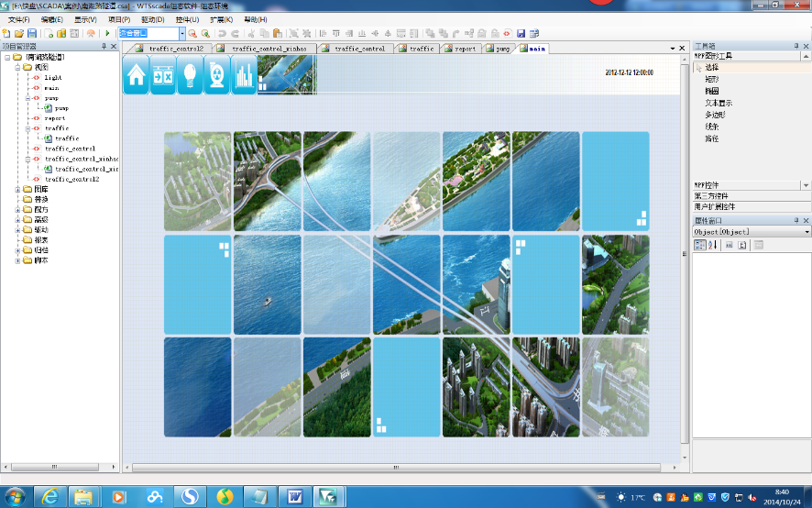Select the main view in tree
The image size is (812, 508).
click(x=51, y=88)
